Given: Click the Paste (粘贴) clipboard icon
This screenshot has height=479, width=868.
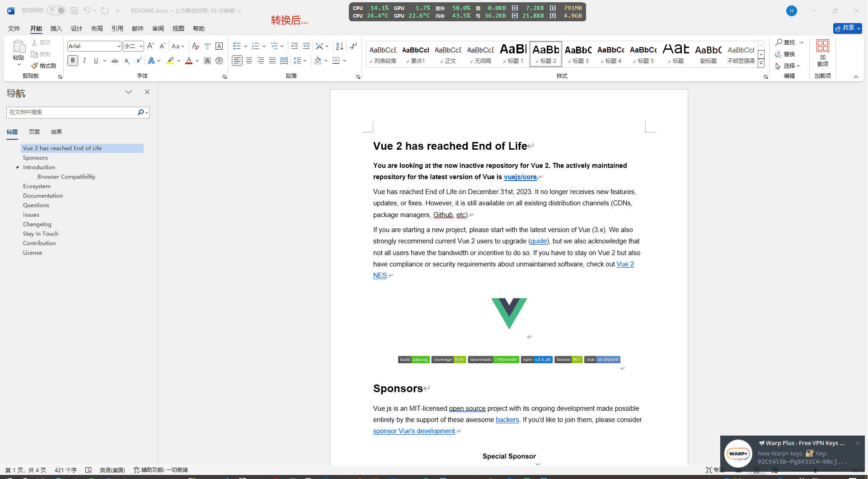Looking at the screenshot, I should pos(19,47).
